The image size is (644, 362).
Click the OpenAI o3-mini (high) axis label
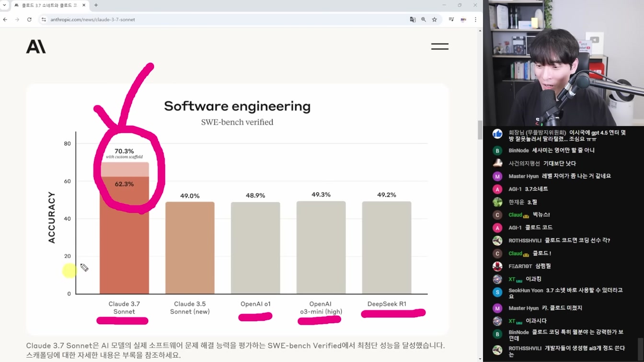tap(321, 308)
